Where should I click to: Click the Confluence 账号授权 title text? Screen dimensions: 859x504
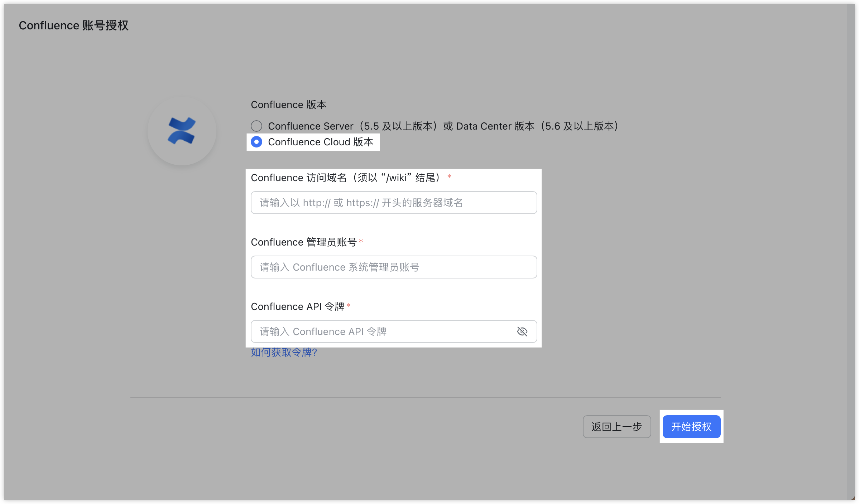coord(73,25)
